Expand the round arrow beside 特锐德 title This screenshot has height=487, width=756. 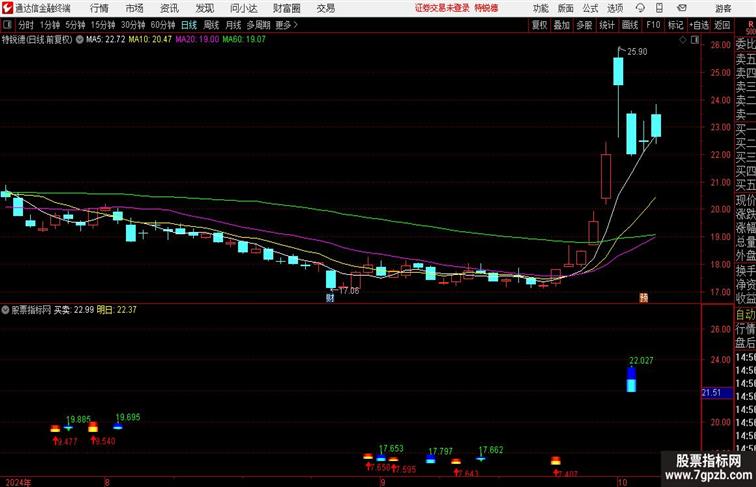click(79, 40)
